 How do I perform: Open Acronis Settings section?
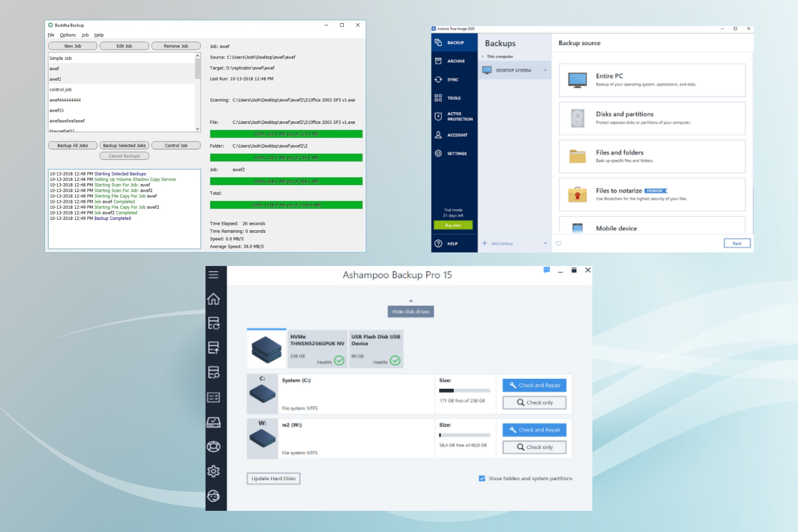click(454, 153)
